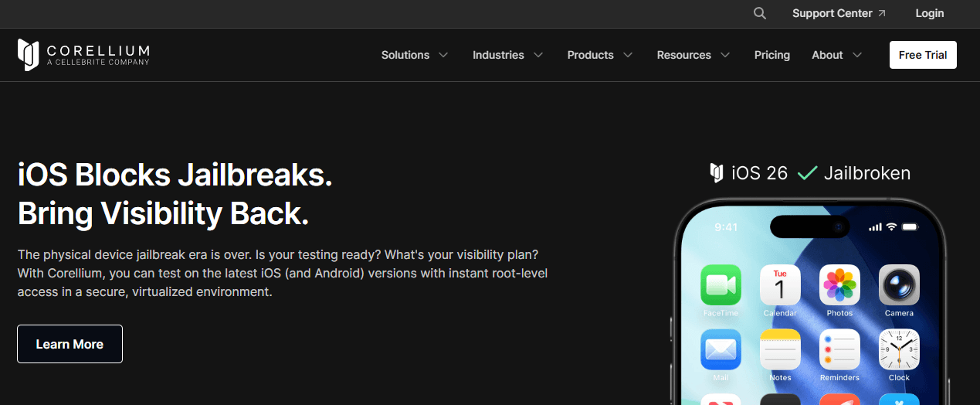This screenshot has height=405, width=980.
Task: Click the phone's battery indicator
Action: (x=910, y=227)
